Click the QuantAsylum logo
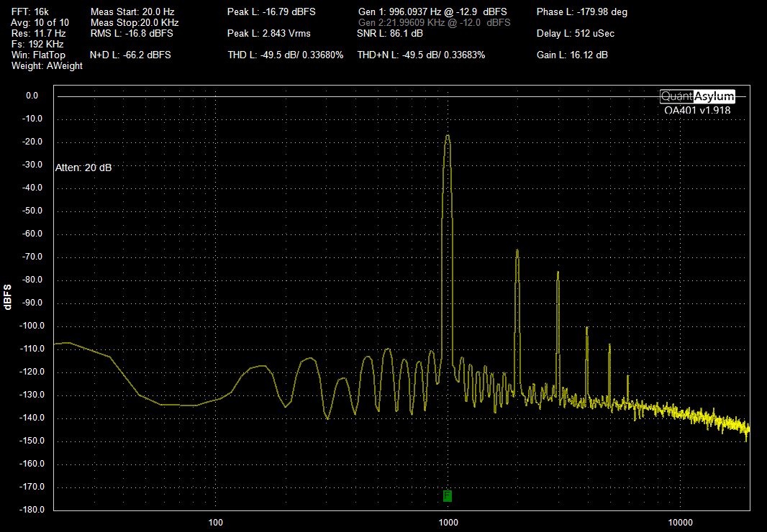 [697, 96]
